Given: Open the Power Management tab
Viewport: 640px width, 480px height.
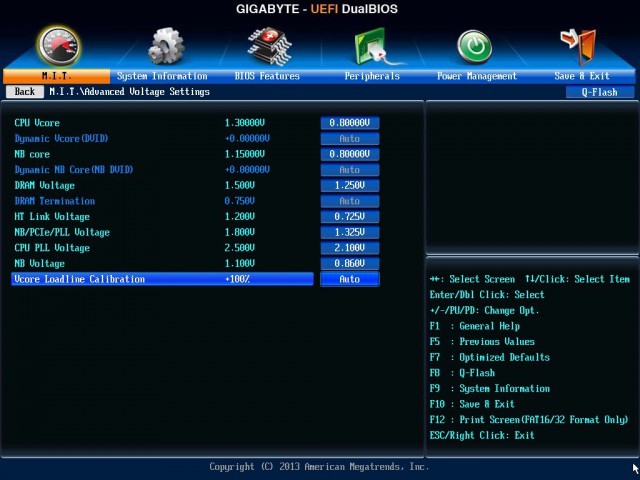Looking at the screenshot, I should [x=477, y=76].
